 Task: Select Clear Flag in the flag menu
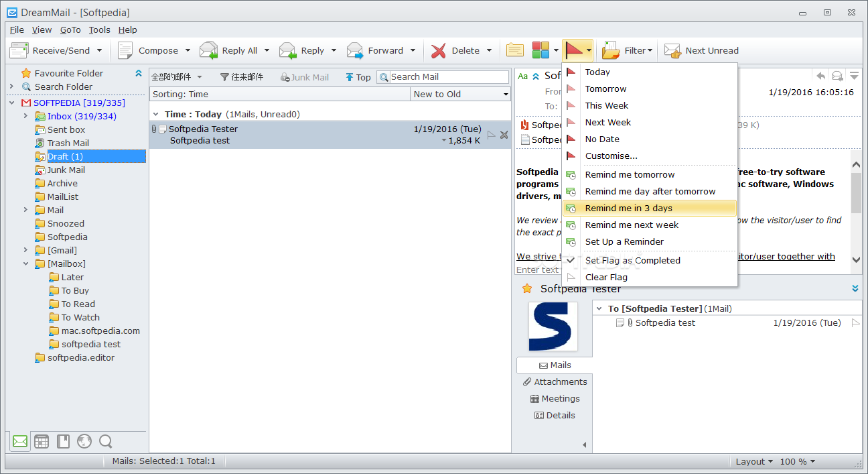pyautogui.click(x=650, y=277)
